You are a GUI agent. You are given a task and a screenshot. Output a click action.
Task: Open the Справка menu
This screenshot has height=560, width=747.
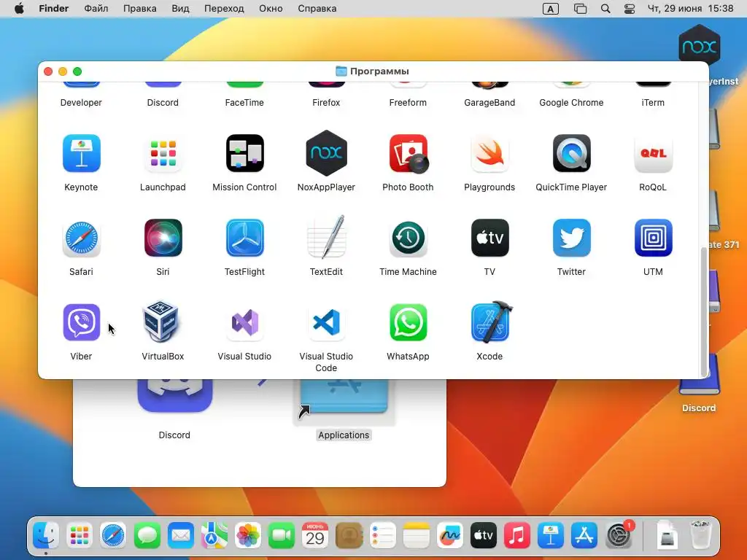pyautogui.click(x=317, y=9)
